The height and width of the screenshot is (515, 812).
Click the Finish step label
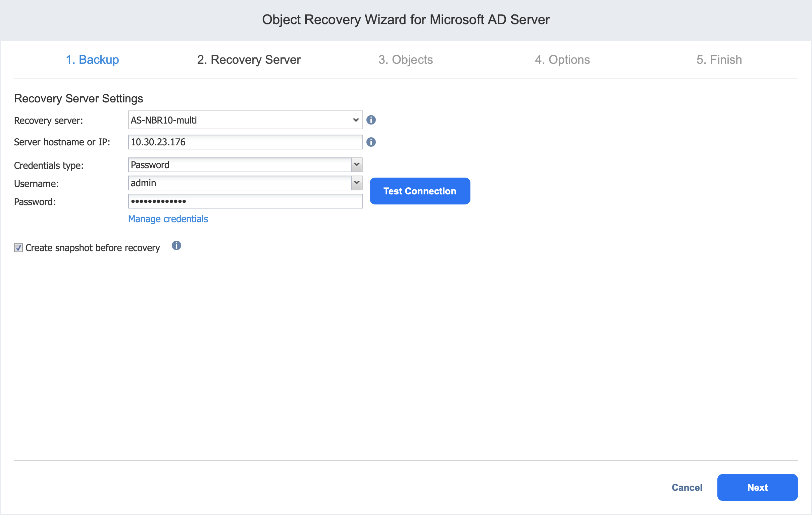click(x=719, y=60)
